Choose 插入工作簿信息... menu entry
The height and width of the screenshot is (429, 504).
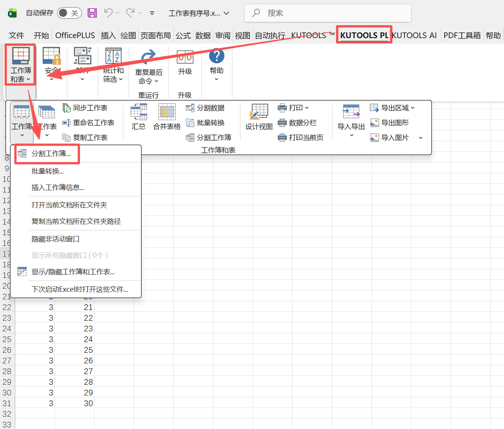pyautogui.click(x=58, y=188)
